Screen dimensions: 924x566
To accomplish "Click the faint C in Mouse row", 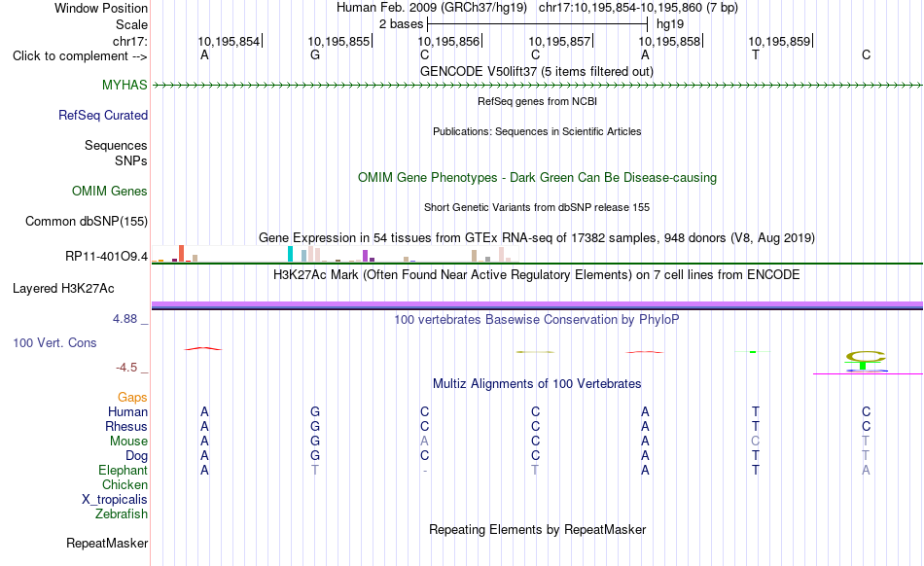I will point(756,442).
